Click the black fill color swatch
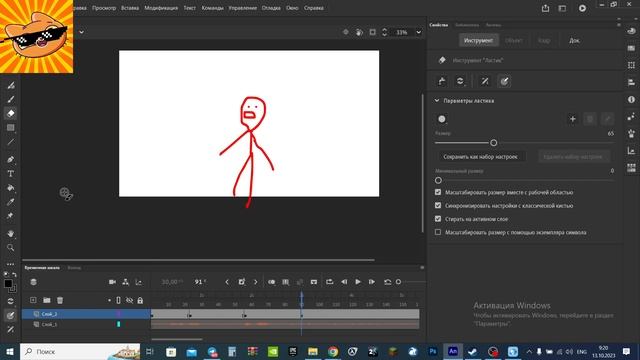Screen dimensions: 640x360 [x=8, y=283]
